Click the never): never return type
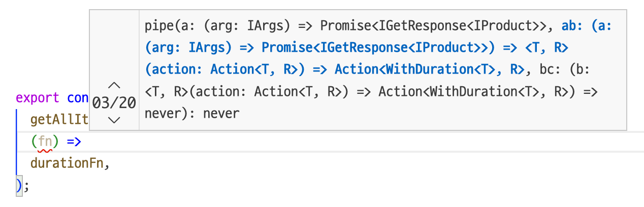Image resolution: width=644 pixels, height=207 pixels. (192, 113)
